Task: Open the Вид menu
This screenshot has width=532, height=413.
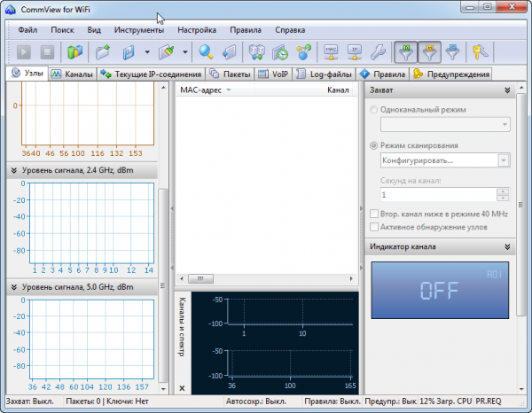Action: click(94, 30)
